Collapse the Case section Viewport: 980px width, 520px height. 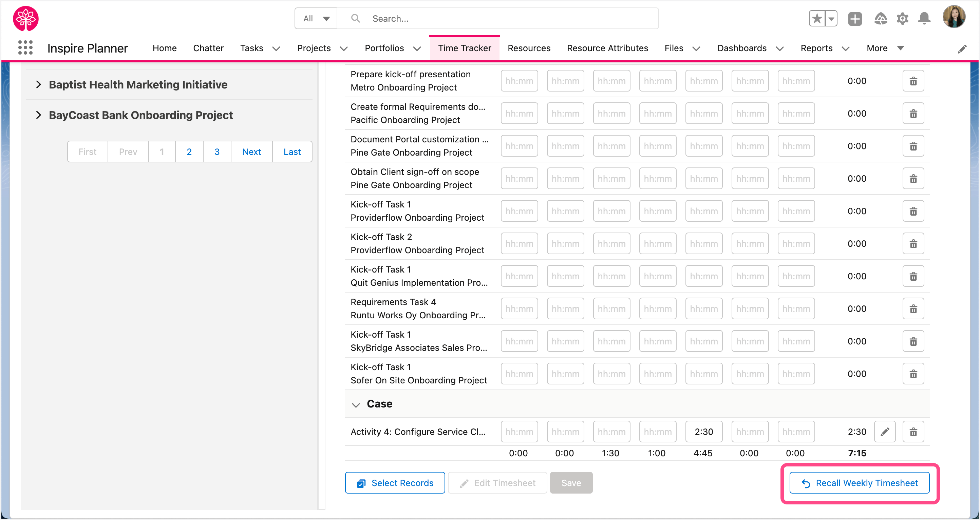click(356, 404)
